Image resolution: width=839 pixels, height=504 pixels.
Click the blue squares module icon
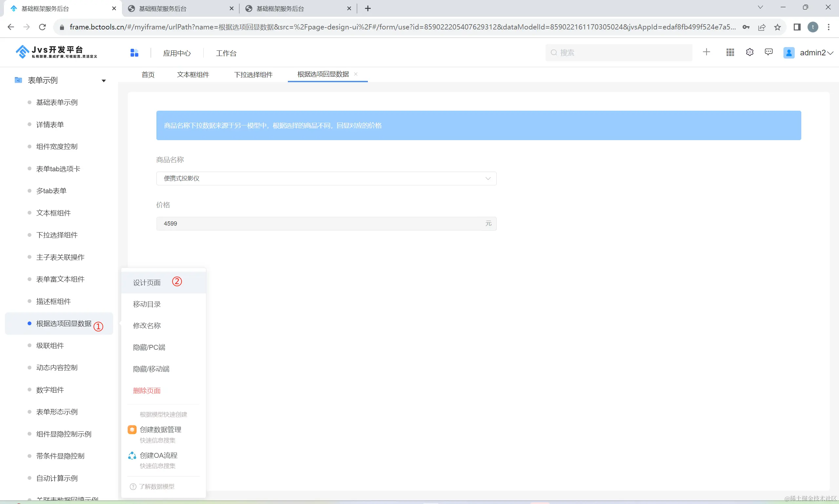coord(134,53)
